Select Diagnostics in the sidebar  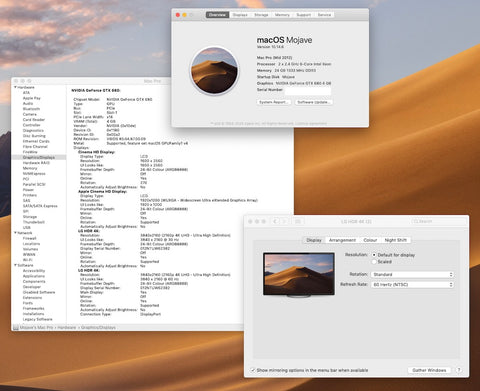[x=33, y=130]
